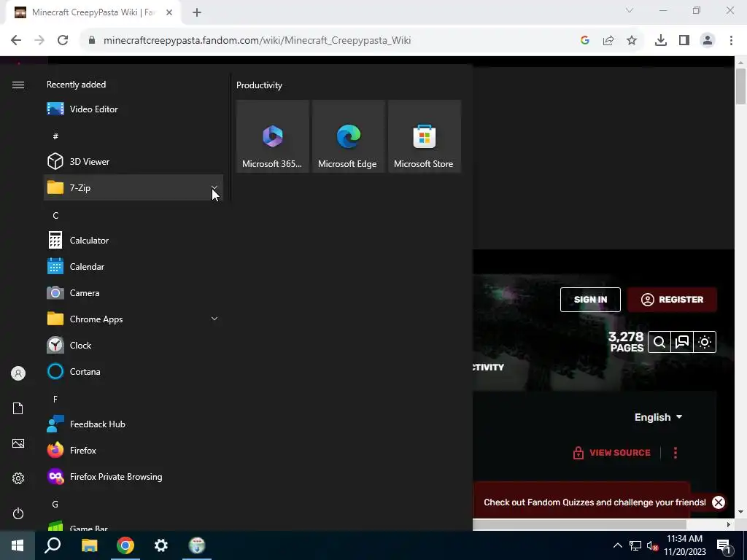Image resolution: width=747 pixels, height=560 pixels.
Task: Click the muted volume tray icon
Action: click(x=652, y=545)
